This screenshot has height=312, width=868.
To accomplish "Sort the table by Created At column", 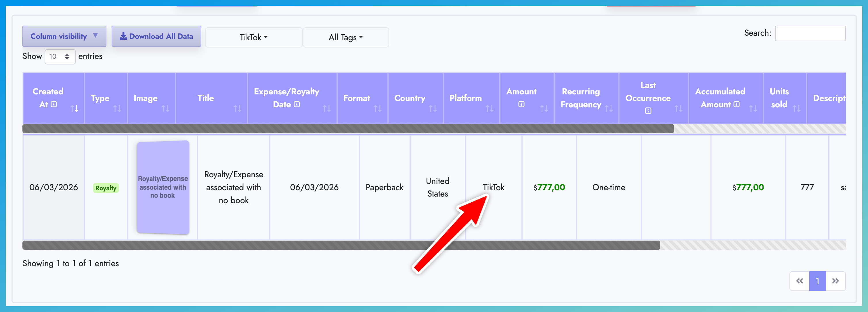I will 75,109.
